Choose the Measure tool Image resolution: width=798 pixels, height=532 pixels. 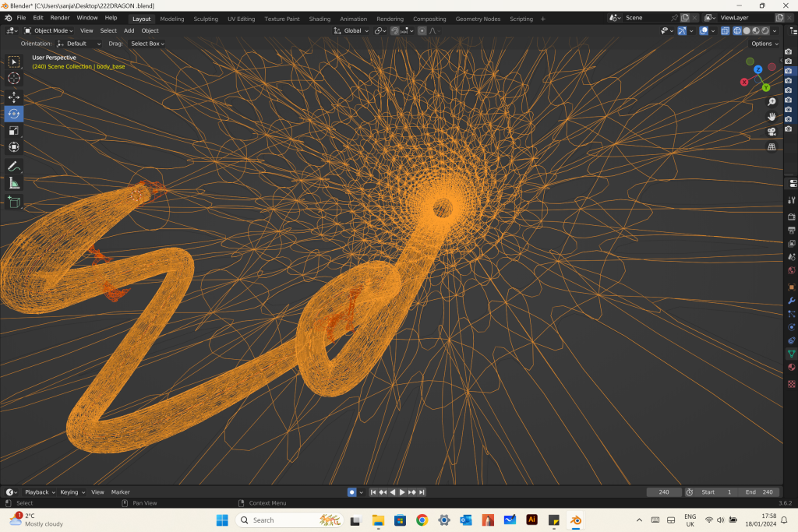(x=14, y=183)
